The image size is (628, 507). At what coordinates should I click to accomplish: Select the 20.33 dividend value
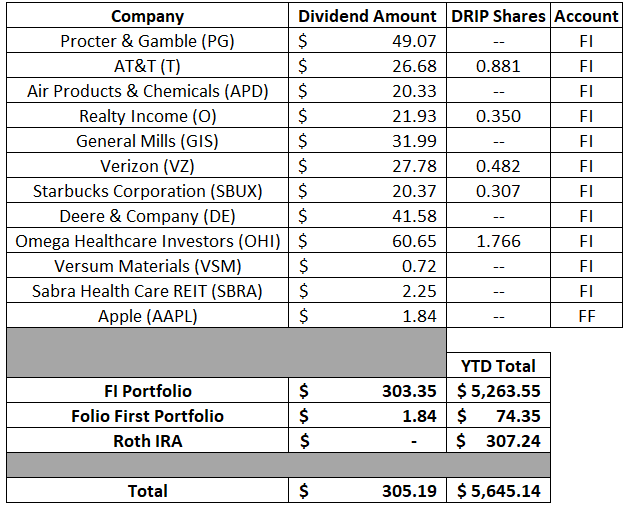click(x=367, y=91)
